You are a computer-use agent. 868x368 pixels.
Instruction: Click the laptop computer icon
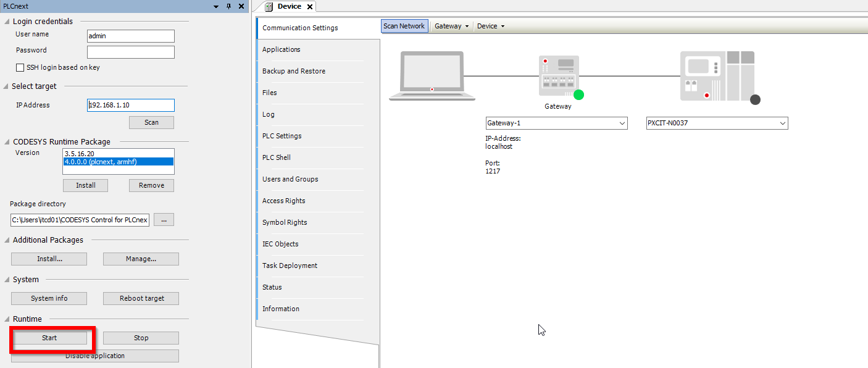pyautogui.click(x=432, y=75)
